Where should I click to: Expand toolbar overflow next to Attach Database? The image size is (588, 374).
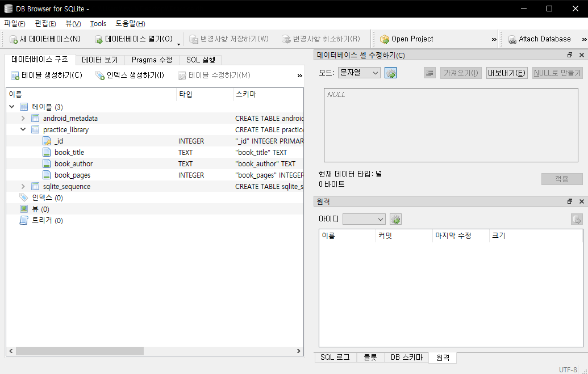tap(584, 39)
